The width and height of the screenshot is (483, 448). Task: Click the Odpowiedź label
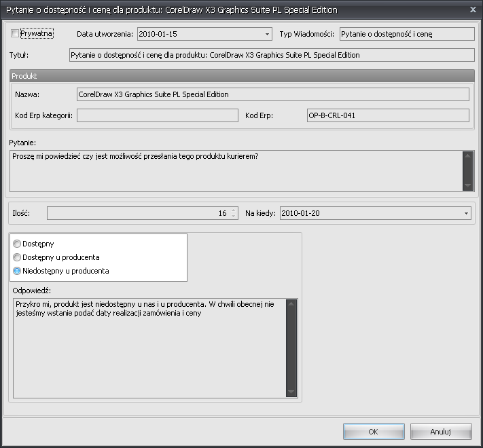32,291
